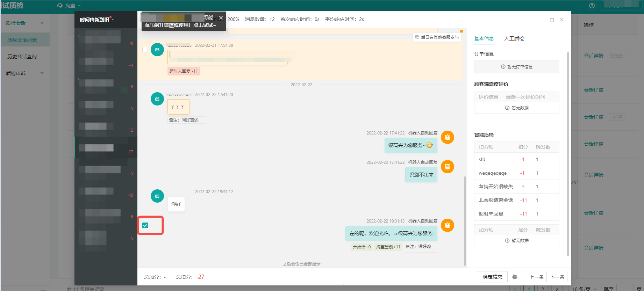Click the 开始语+0 tag
Screen dimensions: 644x291
(362, 247)
